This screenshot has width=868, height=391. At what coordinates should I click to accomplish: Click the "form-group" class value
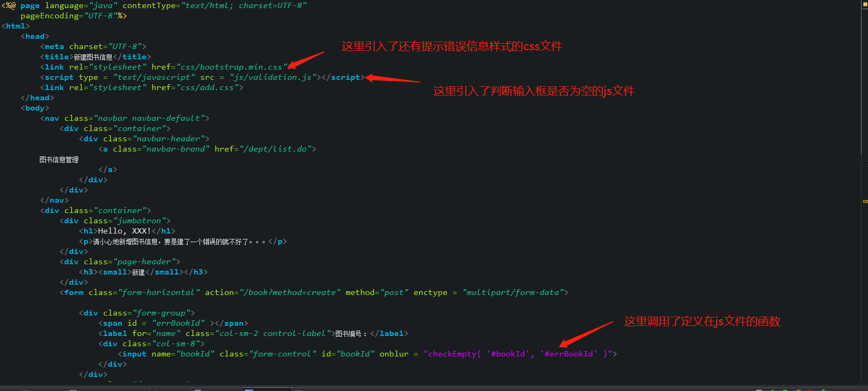tap(161, 313)
